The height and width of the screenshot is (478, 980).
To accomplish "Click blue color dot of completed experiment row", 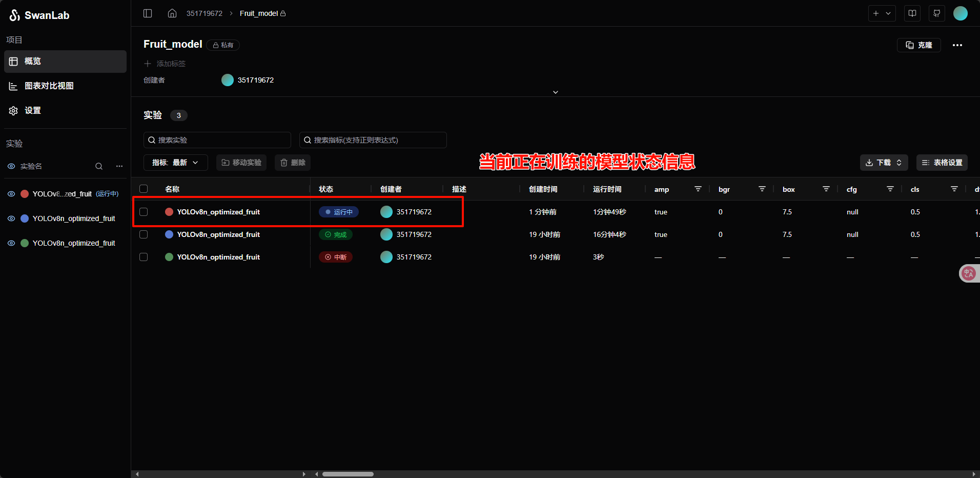I will tap(169, 234).
